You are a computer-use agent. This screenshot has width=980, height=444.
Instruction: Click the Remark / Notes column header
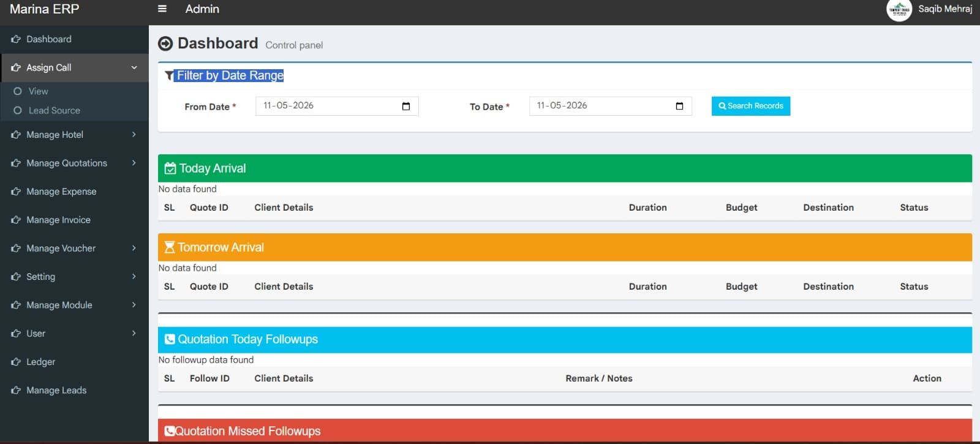pyautogui.click(x=599, y=378)
